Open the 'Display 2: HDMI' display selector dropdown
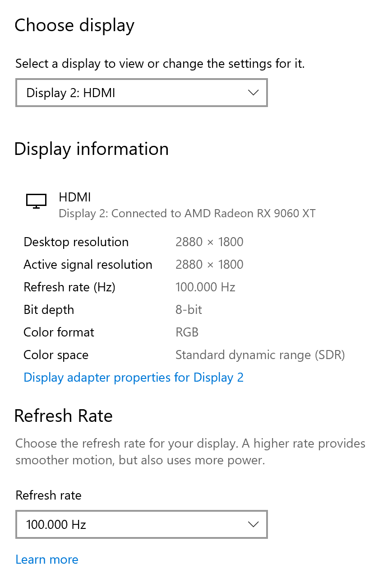Image resolution: width=392 pixels, height=584 pixels. pos(141,93)
